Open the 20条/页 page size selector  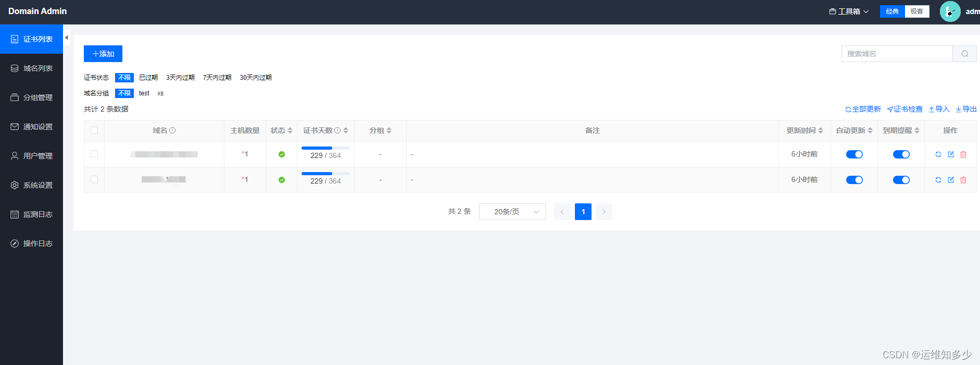[x=512, y=212]
